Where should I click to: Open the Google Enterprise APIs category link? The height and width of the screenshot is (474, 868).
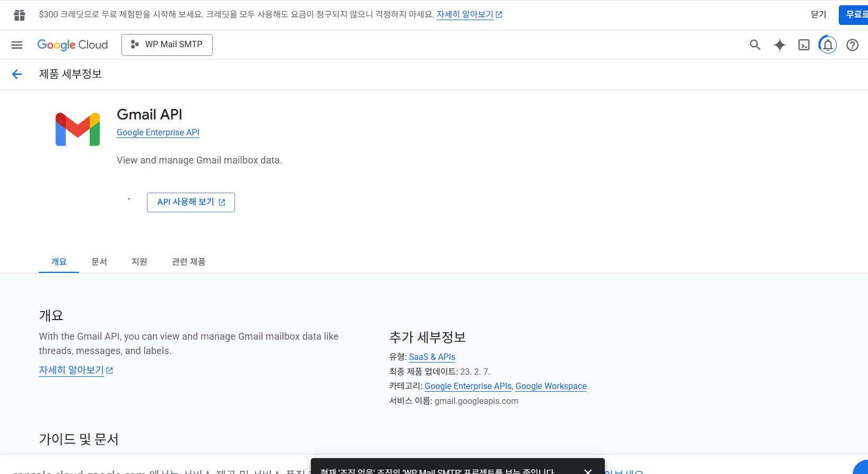[x=468, y=386]
